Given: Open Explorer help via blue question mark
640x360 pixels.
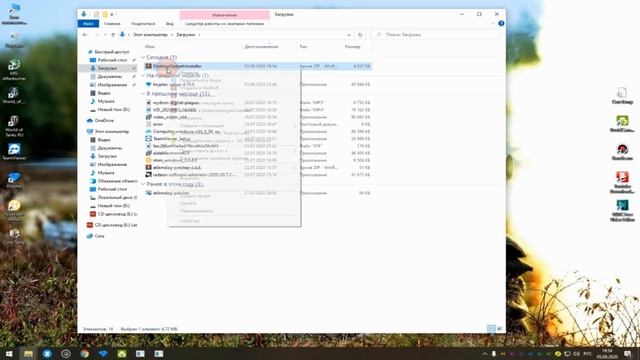Looking at the screenshot, I should (x=501, y=23).
